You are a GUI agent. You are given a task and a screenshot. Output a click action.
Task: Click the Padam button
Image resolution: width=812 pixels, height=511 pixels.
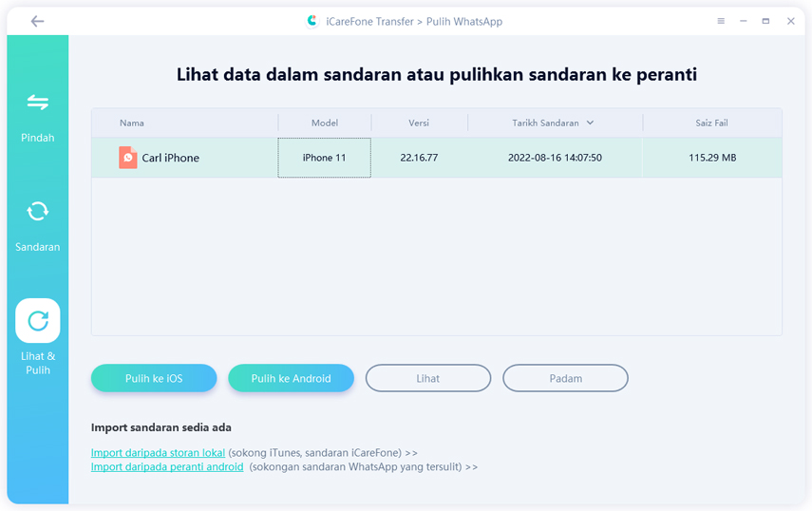click(565, 378)
